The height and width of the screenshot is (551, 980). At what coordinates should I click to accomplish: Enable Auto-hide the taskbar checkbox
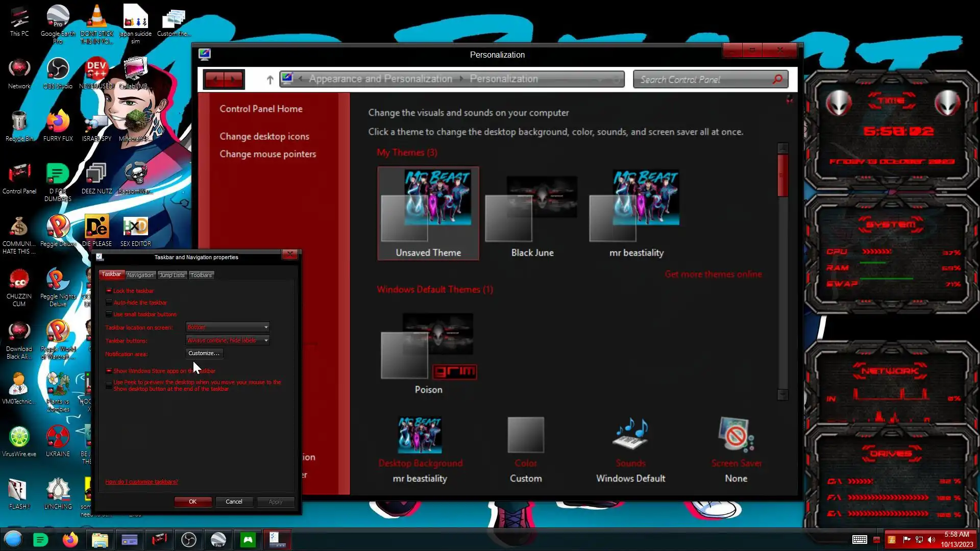[109, 303]
